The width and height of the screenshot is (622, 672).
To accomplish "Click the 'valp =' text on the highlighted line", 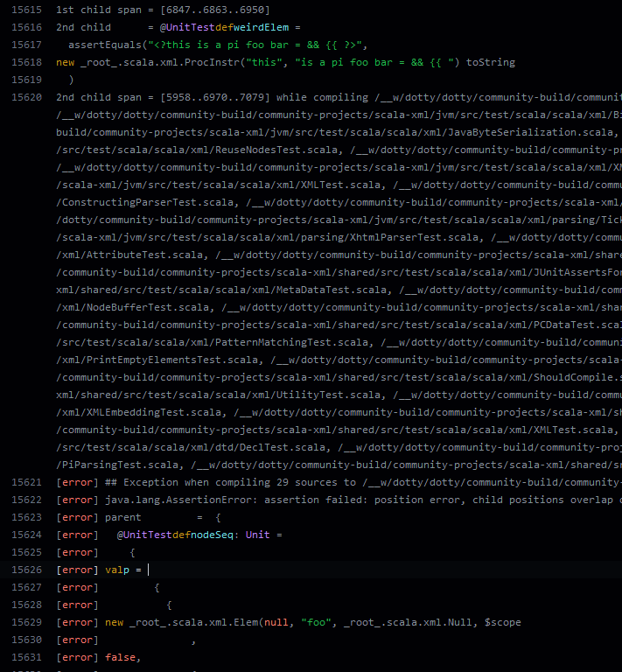I will pyautogui.click(x=123, y=570).
